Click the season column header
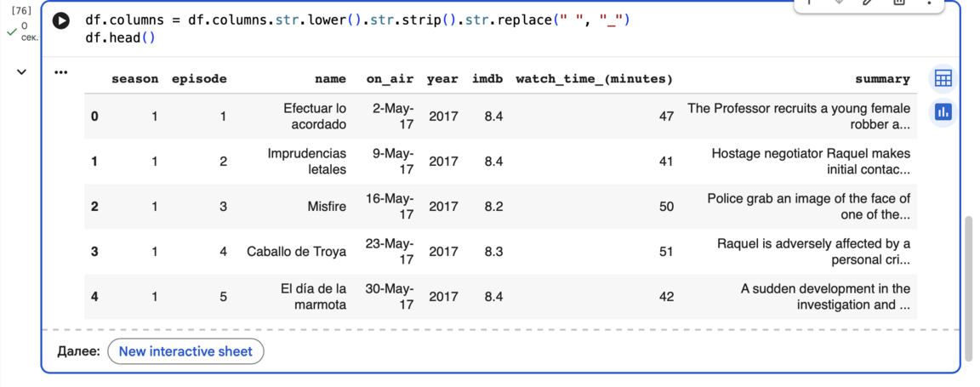The width and height of the screenshot is (980, 387). pyautogui.click(x=134, y=79)
